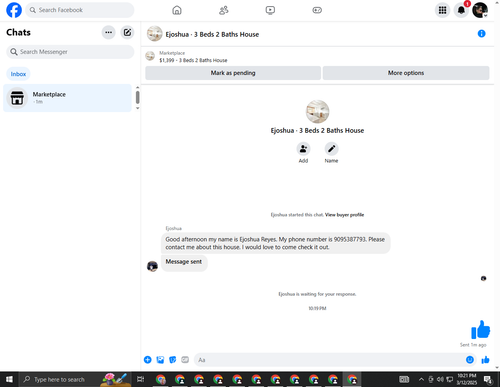Send a thumbs-up like from composer
500x387 pixels.
(x=485, y=360)
